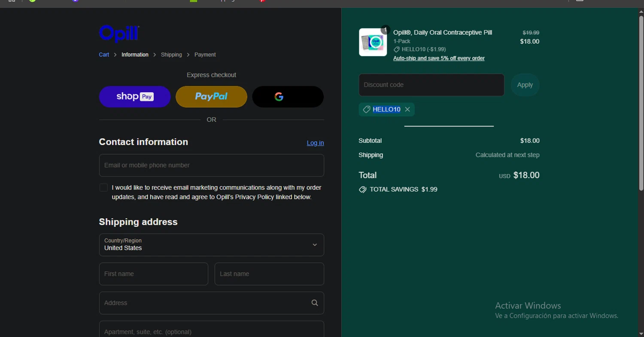Click the Contact information heading

tap(143, 142)
